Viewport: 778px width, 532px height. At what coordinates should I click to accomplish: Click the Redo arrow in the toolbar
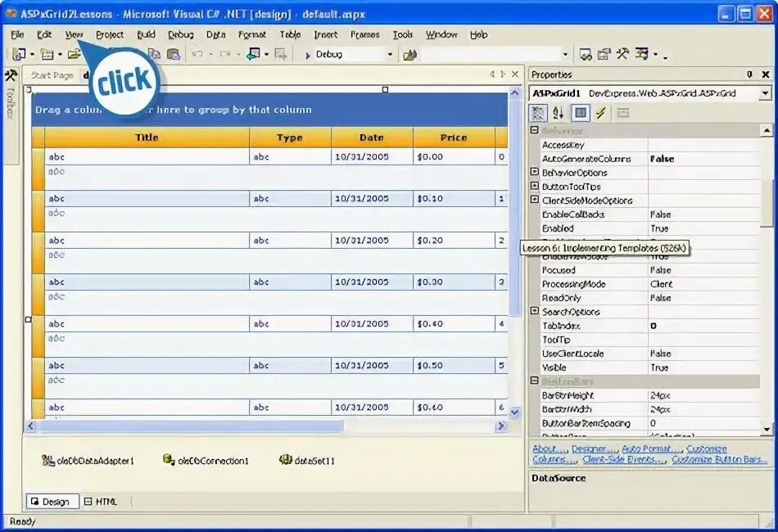pyautogui.click(x=225, y=54)
